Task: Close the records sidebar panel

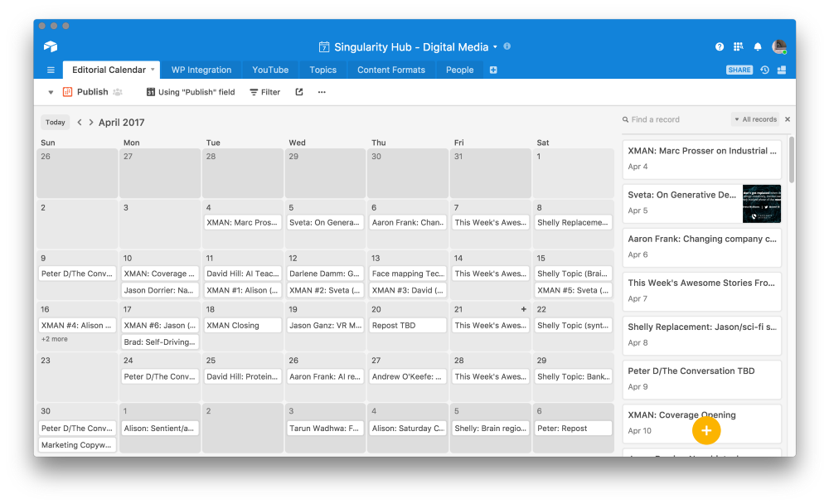Action: point(788,119)
